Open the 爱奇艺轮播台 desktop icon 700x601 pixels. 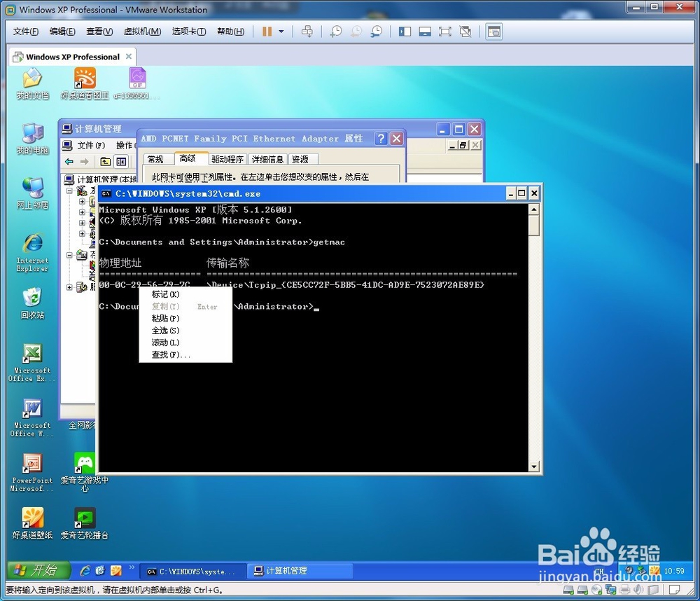pyautogui.click(x=85, y=523)
